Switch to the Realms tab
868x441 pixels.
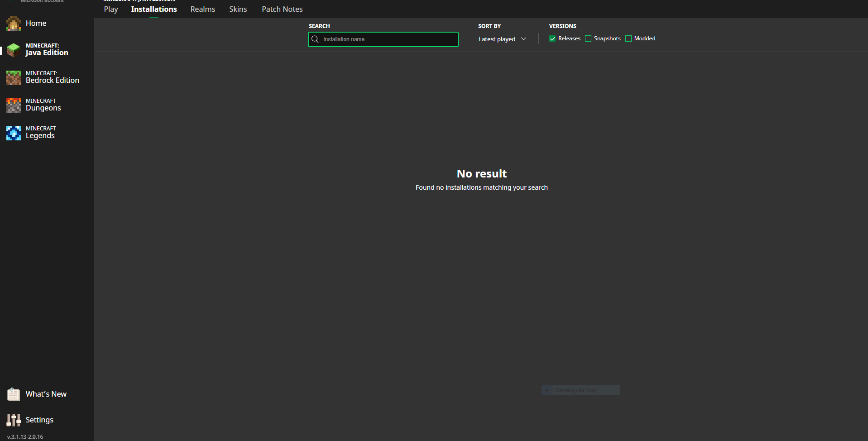203,9
